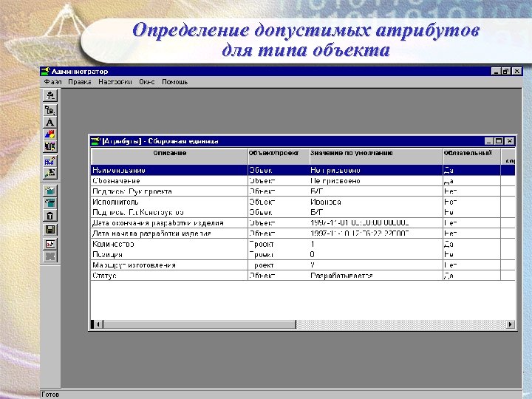Click the Атрибуты window title icon
Screen dimensions: 532x399
pyautogui.click(x=95, y=141)
